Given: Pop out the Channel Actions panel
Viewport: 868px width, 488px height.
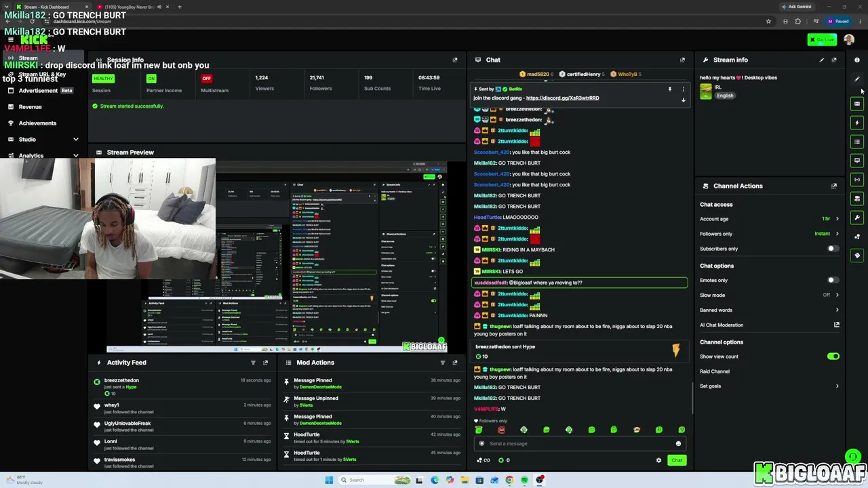Looking at the screenshot, I should (x=834, y=186).
